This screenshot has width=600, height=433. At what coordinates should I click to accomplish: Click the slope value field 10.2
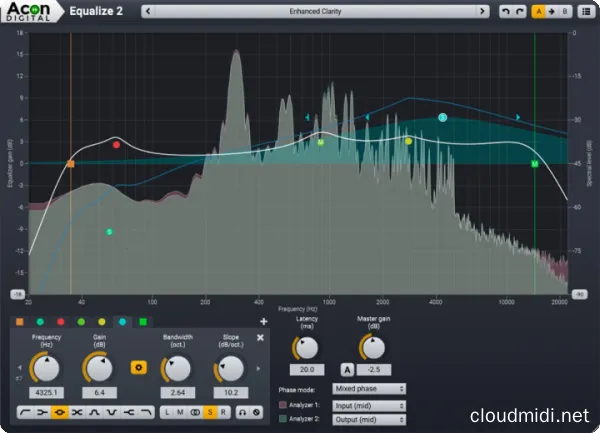click(x=231, y=392)
